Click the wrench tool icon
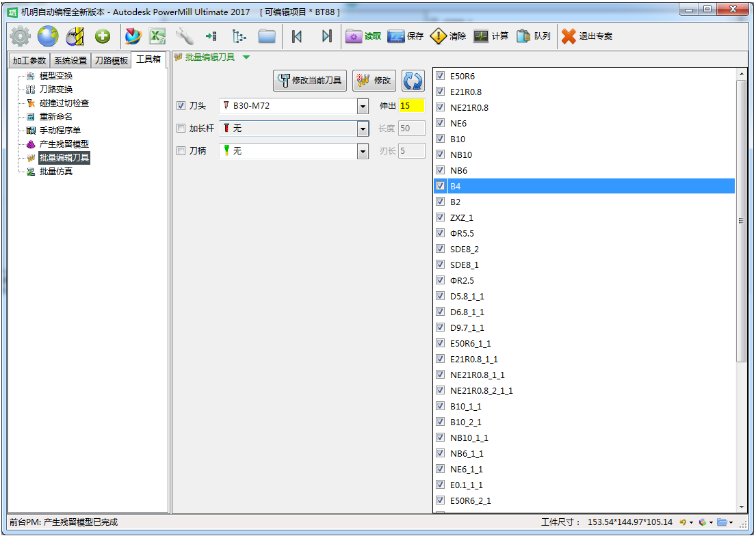This screenshot has width=756, height=538. [184, 36]
